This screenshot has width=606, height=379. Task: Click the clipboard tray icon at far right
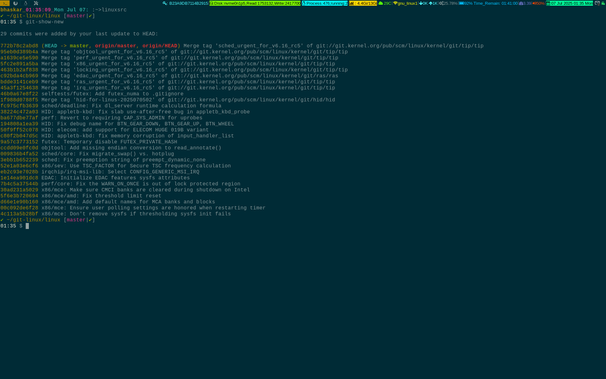(597, 3)
